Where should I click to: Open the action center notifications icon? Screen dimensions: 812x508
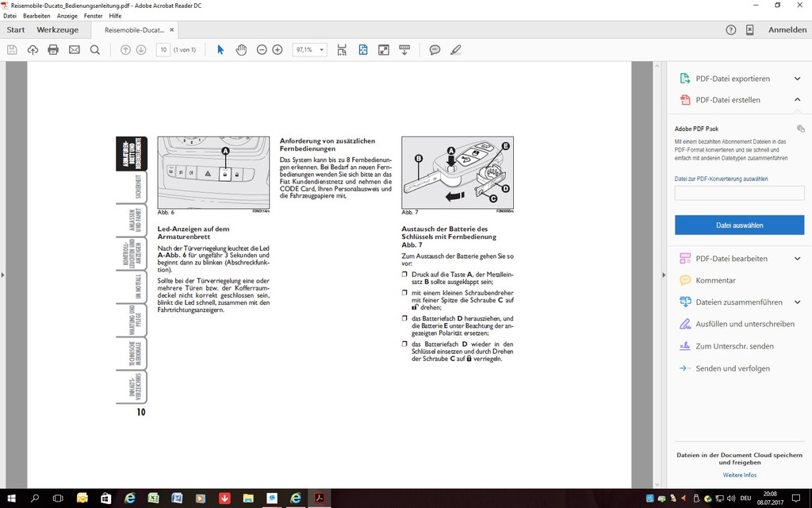[796, 498]
